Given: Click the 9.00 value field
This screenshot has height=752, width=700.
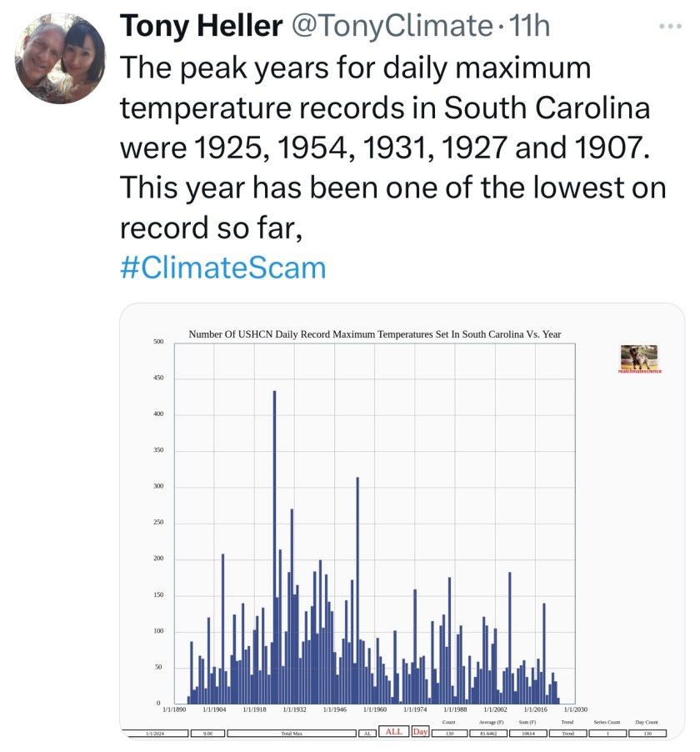Looking at the screenshot, I should click(x=207, y=733).
